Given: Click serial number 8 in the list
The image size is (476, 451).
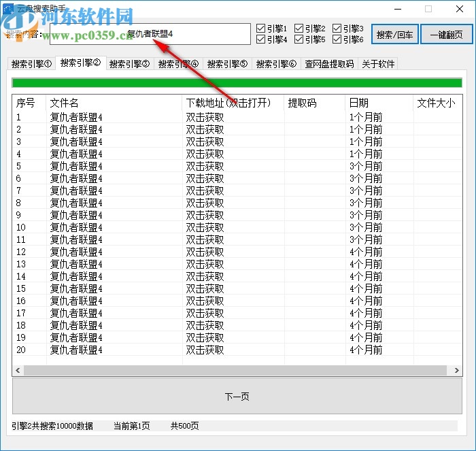Looking at the screenshot, I should pos(18,203).
